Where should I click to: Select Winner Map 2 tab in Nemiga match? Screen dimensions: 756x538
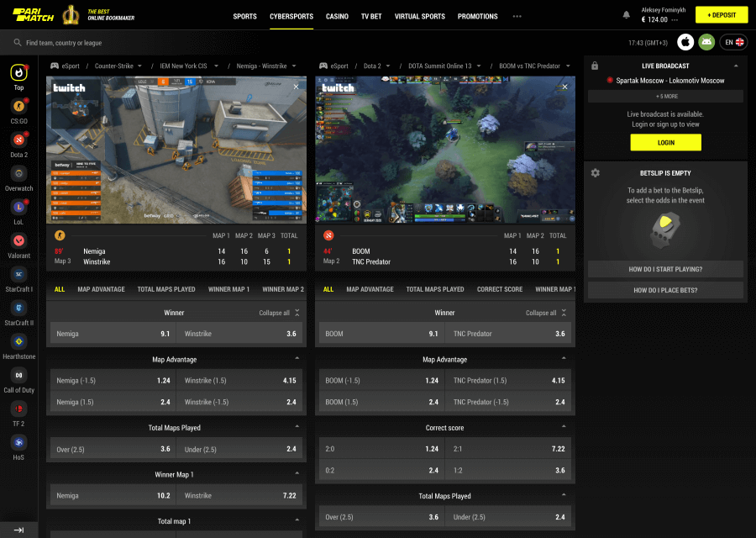(283, 289)
